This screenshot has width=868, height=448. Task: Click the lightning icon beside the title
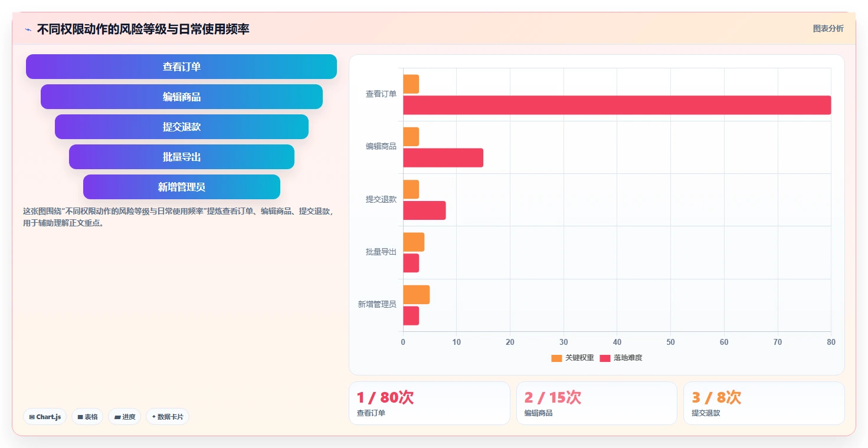point(28,29)
